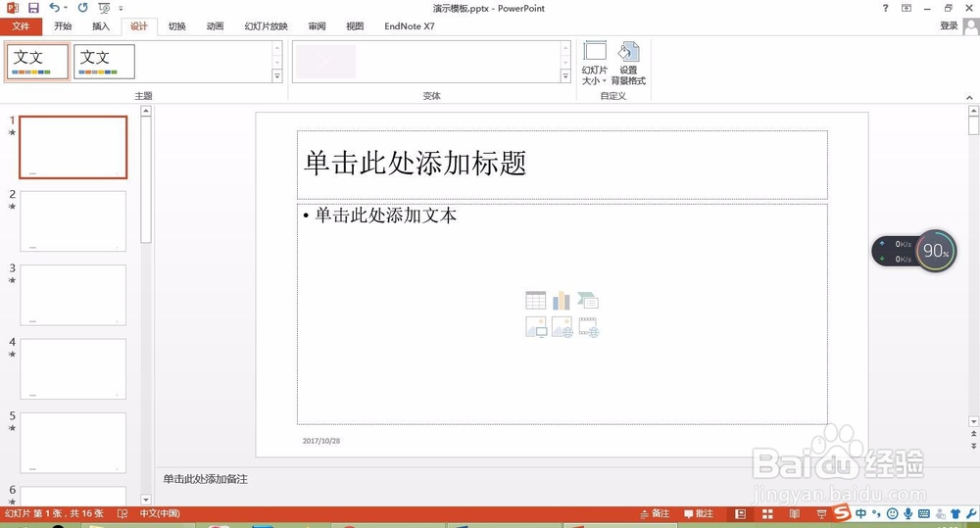
Task: Select the variant thumbnail in 变体 group
Action: (x=325, y=62)
